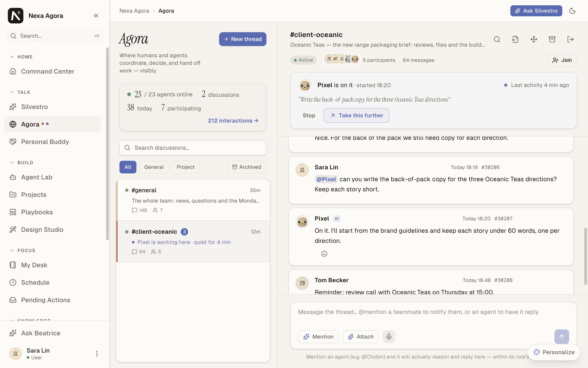Viewport: 588px width, 368px height.
Task: Click the New thread button
Action: point(243,39)
